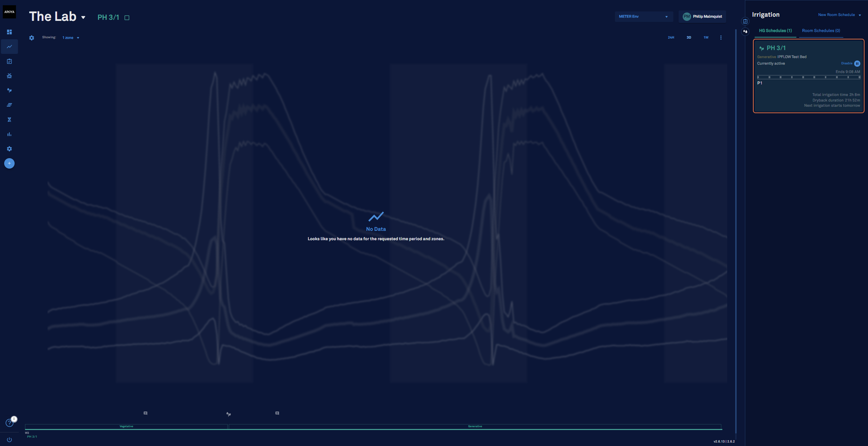Image resolution: width=868 pixels, height=446 pixels.
Task: Open the PH 3/1 schedule card title
Action: tap(776, 48)
